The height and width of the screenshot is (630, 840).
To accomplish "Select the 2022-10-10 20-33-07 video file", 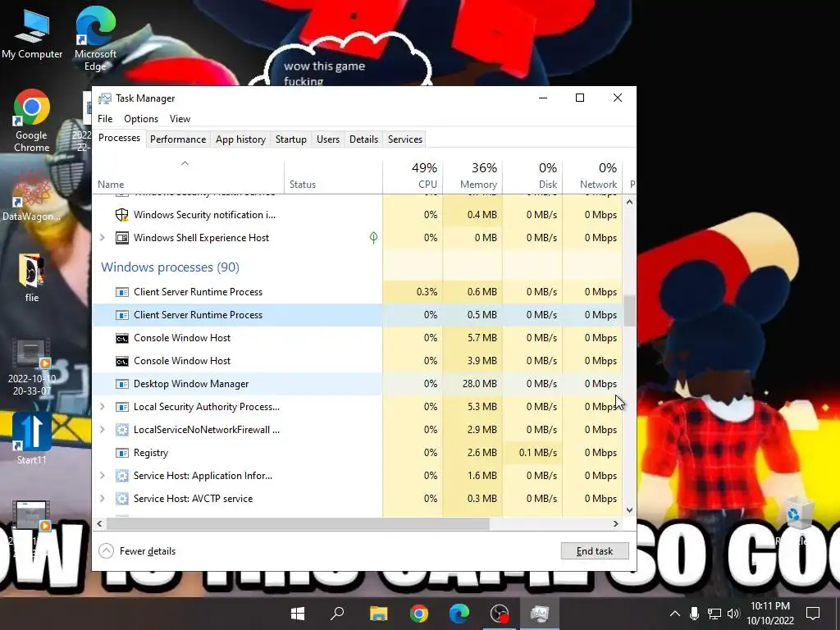I will pos(32,367).
